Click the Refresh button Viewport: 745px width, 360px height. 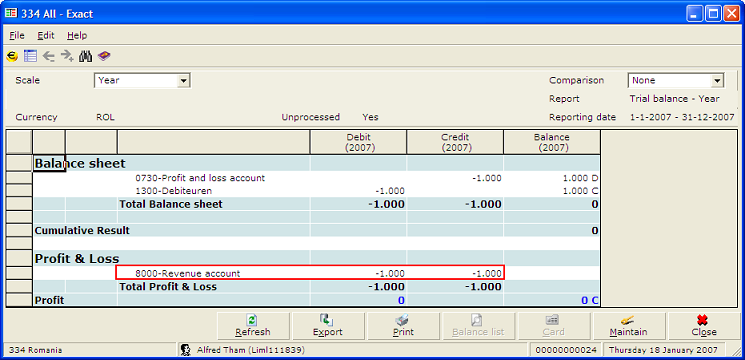253,326
